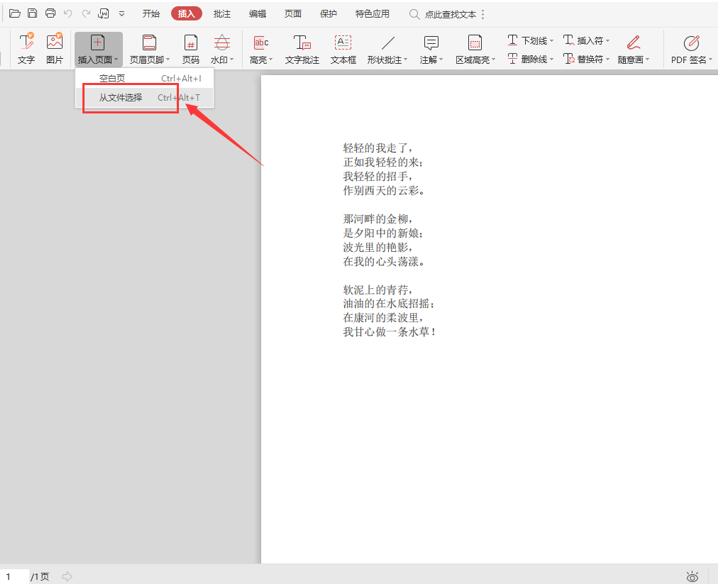
Task: Open the PDF 签名 signature tool
Action: click(691, 49)
